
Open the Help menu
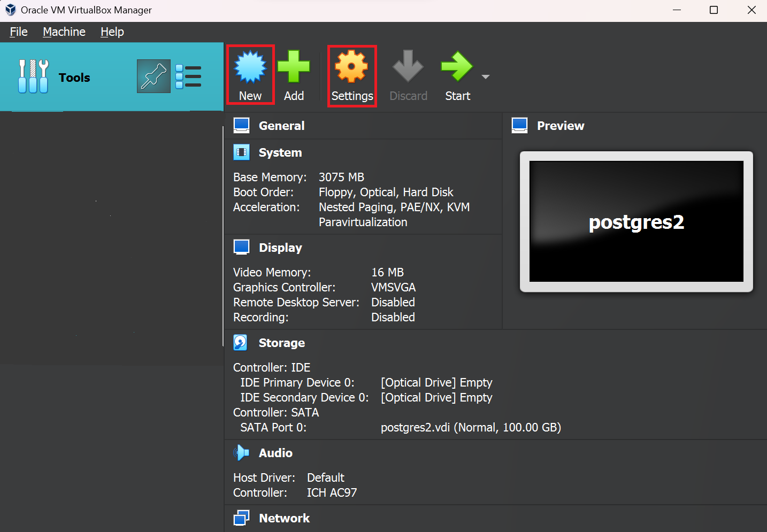tap(112, 32)
